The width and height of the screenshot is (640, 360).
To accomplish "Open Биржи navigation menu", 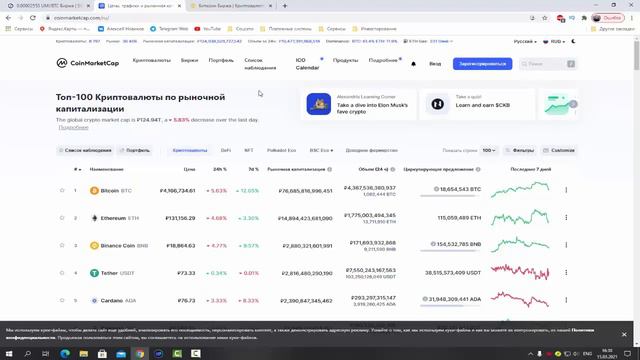I will tap(189, 60).
